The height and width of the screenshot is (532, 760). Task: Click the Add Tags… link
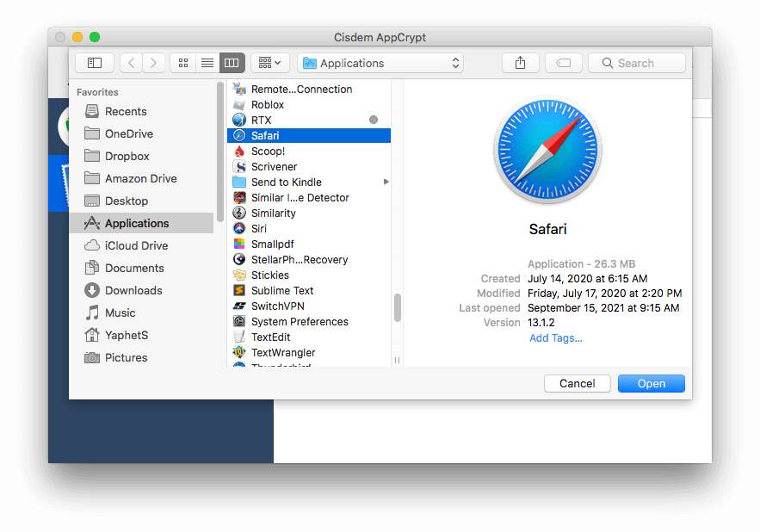(x=556, y=338)
